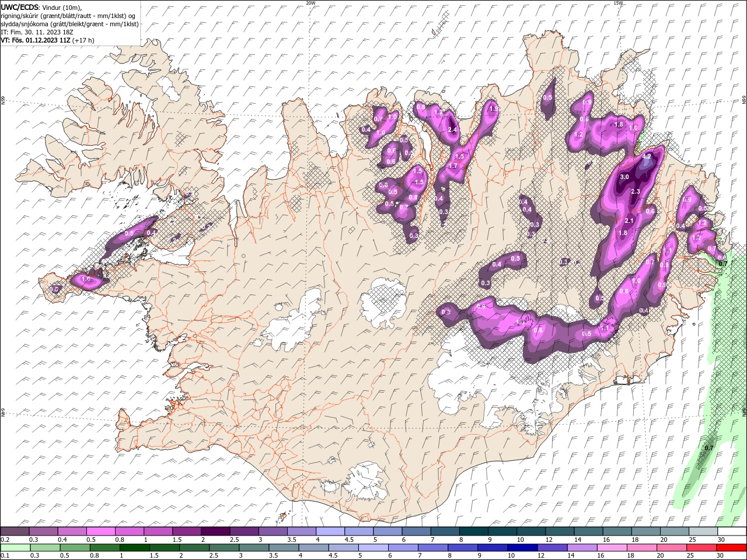Click the grey-blue rain swatch at 3.5

[283, 548]
